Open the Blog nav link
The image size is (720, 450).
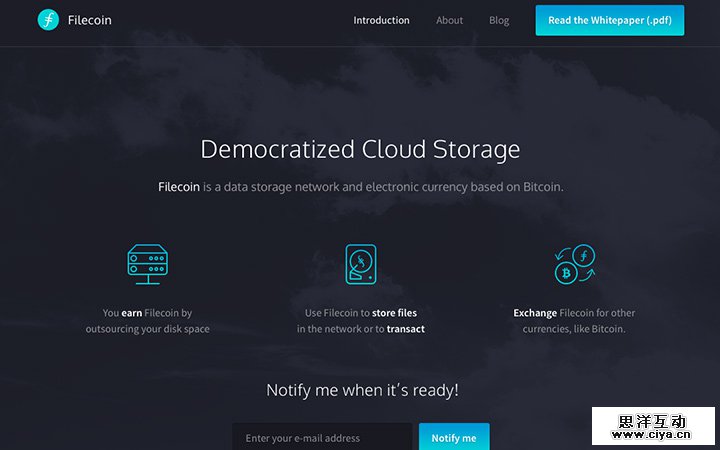click(x=499, y=21)
